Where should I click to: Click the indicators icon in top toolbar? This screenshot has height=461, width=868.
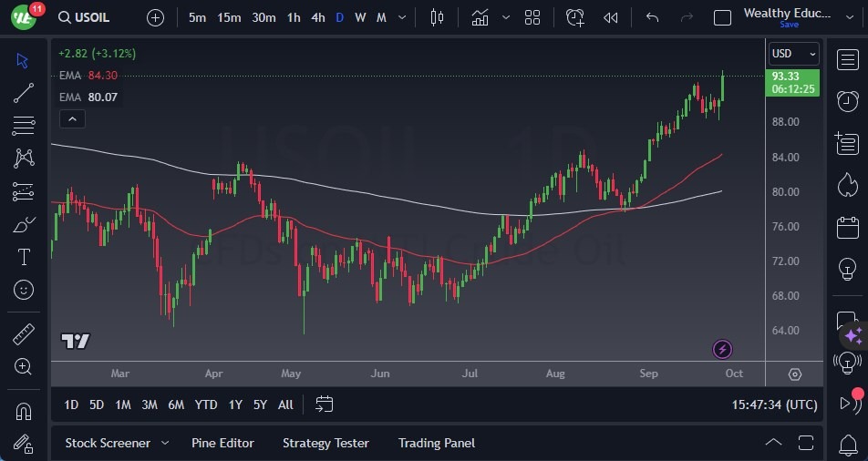[x=480, y=17]
